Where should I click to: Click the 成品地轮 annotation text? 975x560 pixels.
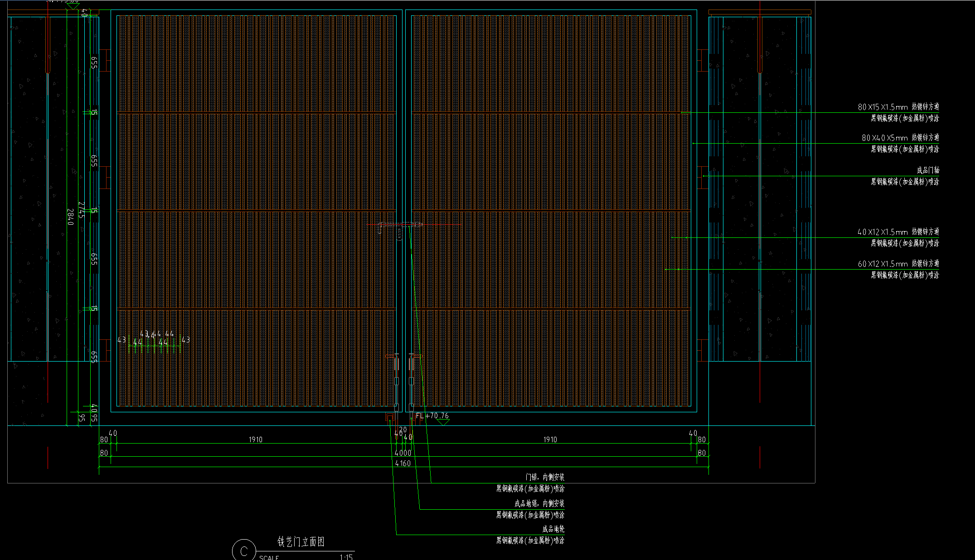[553, 529]
